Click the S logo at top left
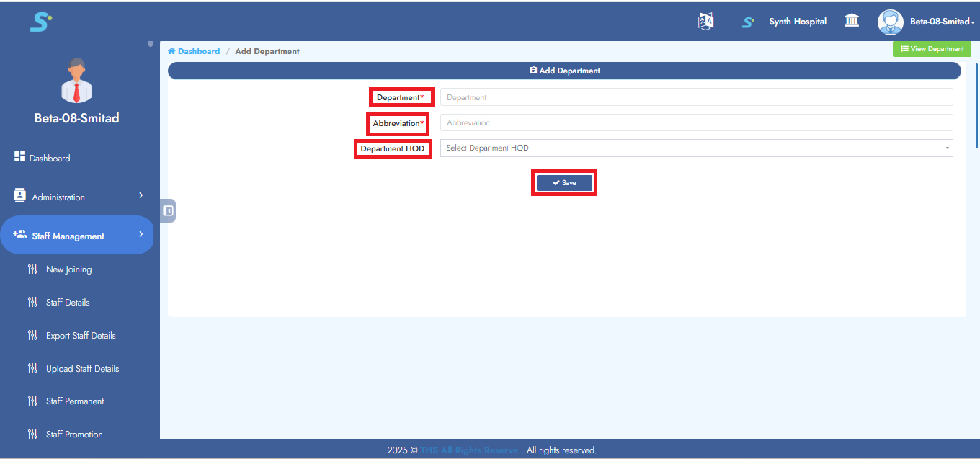The image size is (980, 459). coord(40,22)
